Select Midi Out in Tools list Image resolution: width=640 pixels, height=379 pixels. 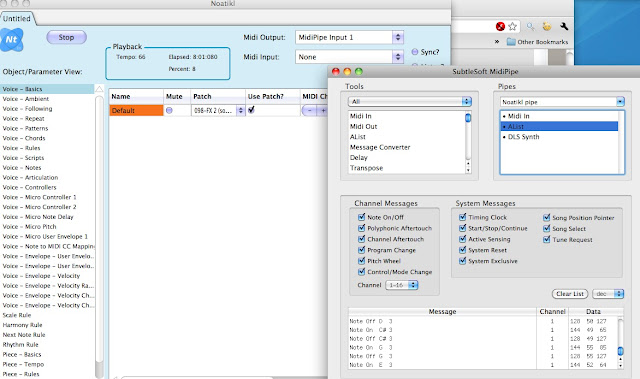363,126
